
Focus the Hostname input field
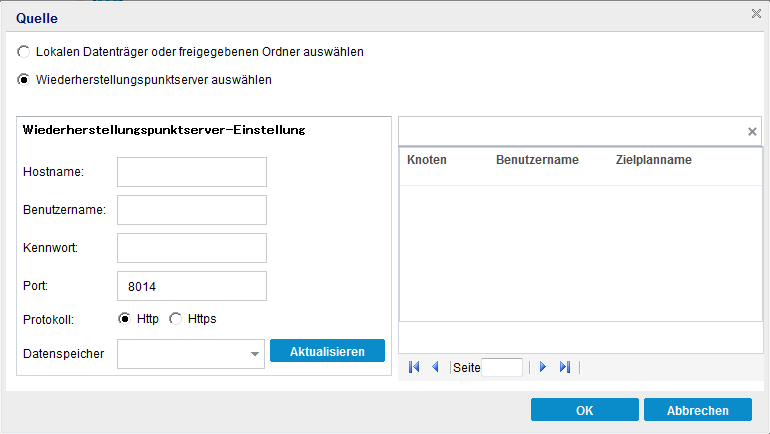tap(192, 172)
